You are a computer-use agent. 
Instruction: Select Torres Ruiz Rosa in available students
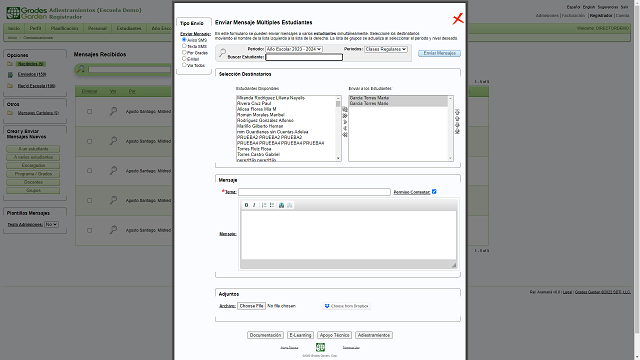[x=254, y=149]
